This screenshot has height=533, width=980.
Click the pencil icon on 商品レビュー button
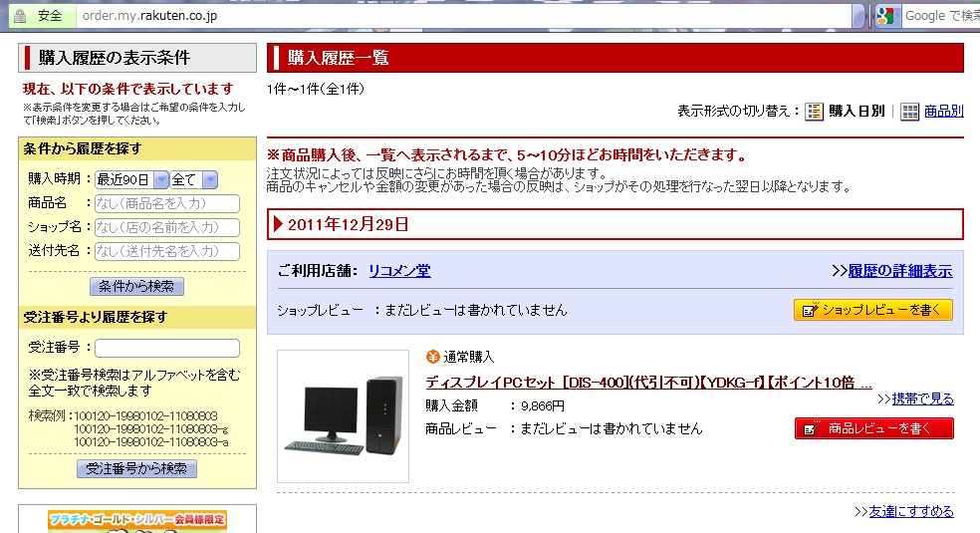point(812,428)
